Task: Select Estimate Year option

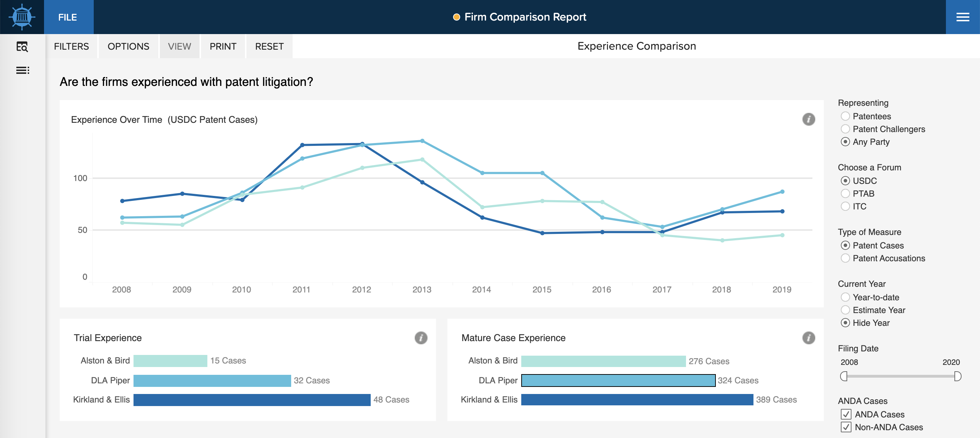Action: pos(845,310)
